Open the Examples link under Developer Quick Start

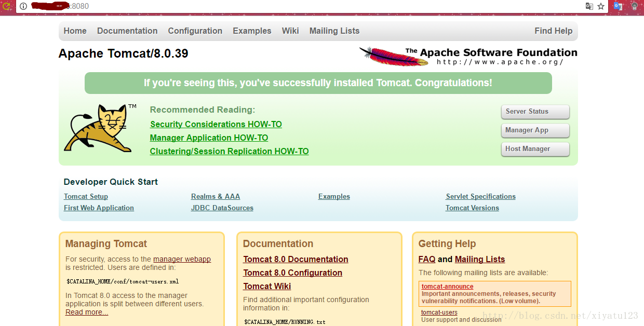tap(334, 196)
